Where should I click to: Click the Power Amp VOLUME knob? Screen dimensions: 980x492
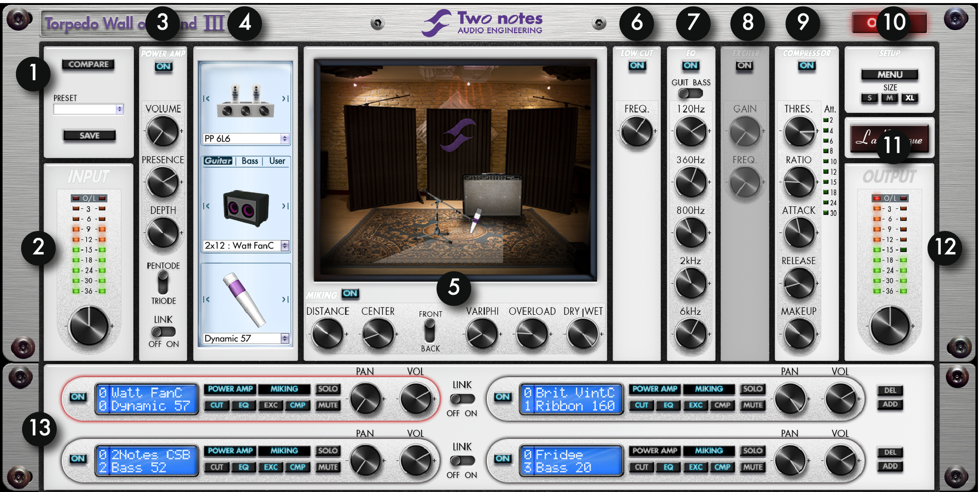coord(163,131)
